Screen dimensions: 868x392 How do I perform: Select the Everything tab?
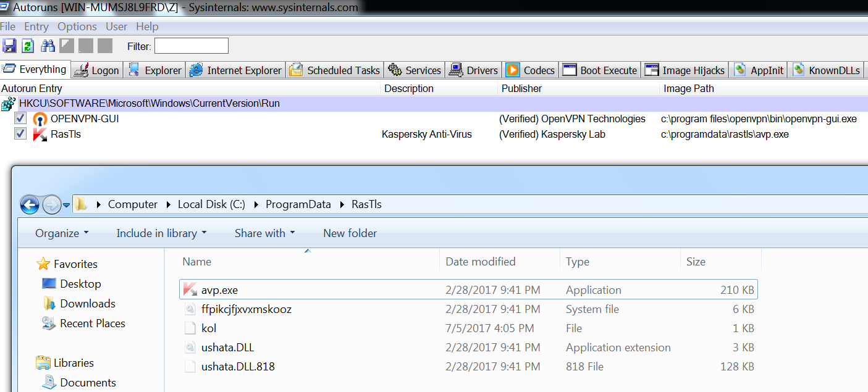pos(35,69)
